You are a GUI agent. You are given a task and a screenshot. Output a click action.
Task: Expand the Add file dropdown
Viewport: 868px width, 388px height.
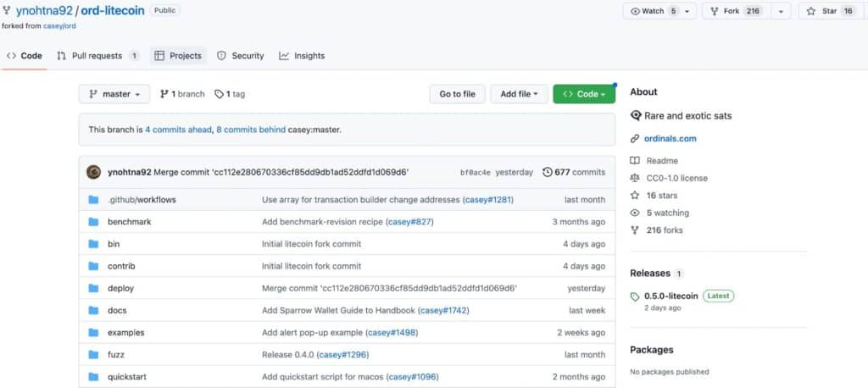(x=519, y=94)
